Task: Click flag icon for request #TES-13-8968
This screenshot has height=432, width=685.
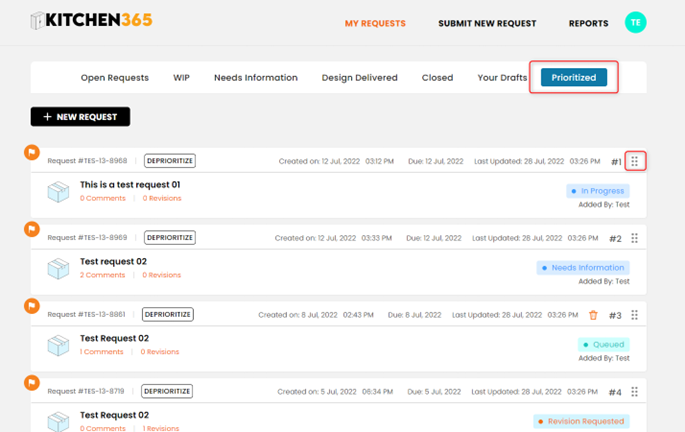Action: click(x=32, y=152)
